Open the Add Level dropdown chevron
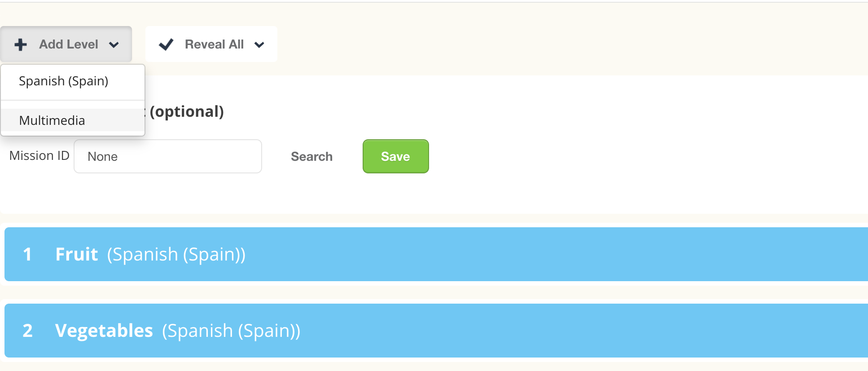 tap(114, 44)
